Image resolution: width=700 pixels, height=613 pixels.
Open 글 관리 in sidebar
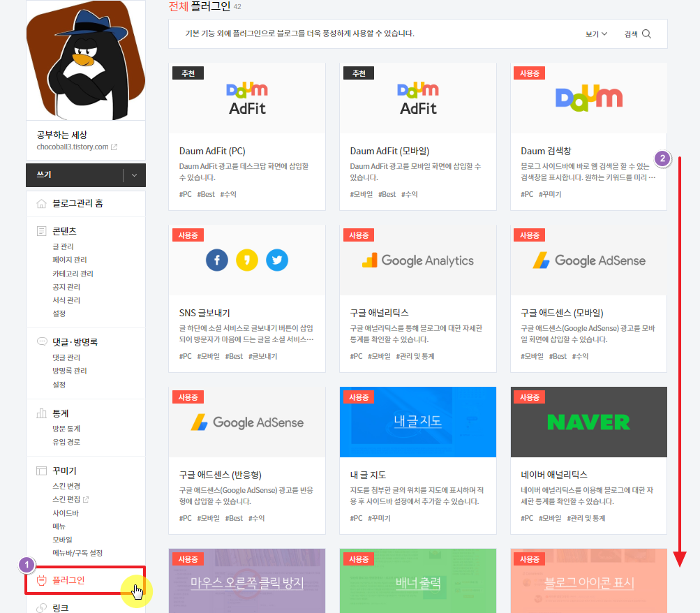[63, 246]
